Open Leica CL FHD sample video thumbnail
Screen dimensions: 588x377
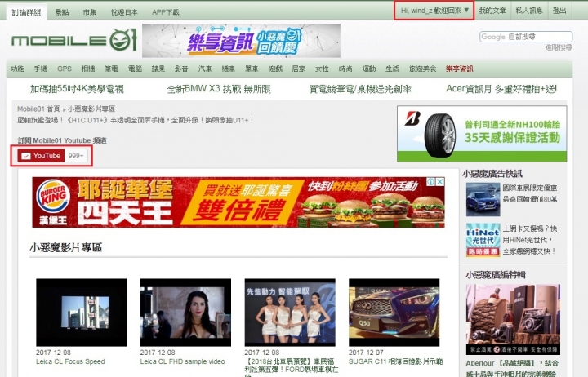point(185,313)
